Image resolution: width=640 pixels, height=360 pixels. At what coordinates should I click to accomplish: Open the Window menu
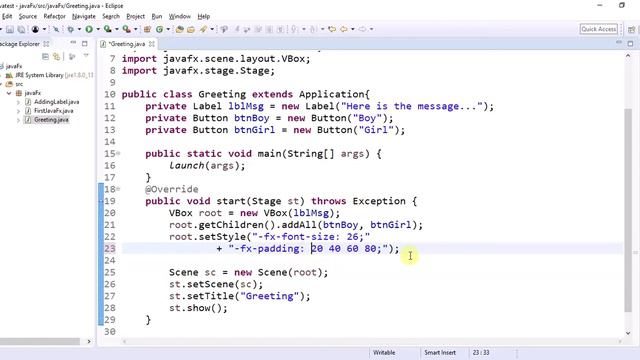pyautogui.click(x=180, y=16)
